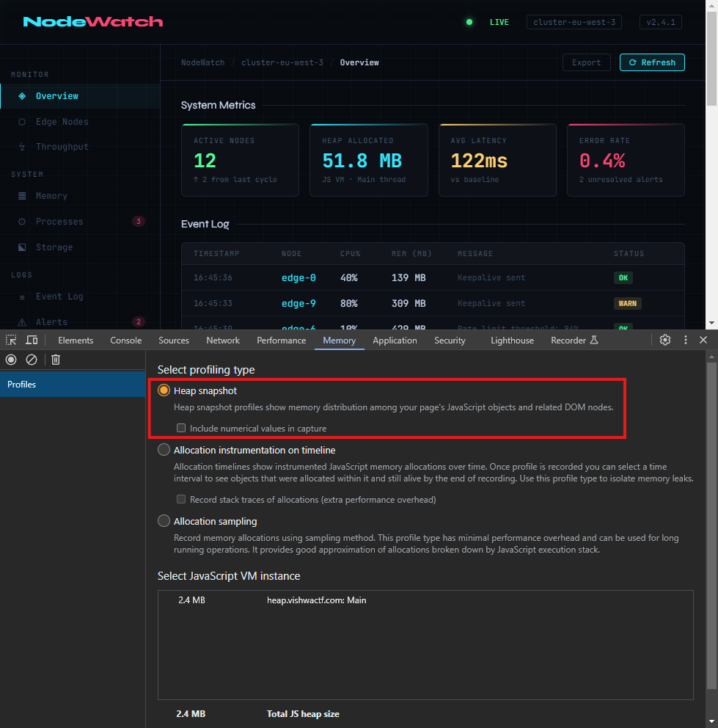Image resolution: width=718 pixels, height=728 pixels.
Task: Click the page scrollbar down arrow
Action: click(x=711, y=323)
